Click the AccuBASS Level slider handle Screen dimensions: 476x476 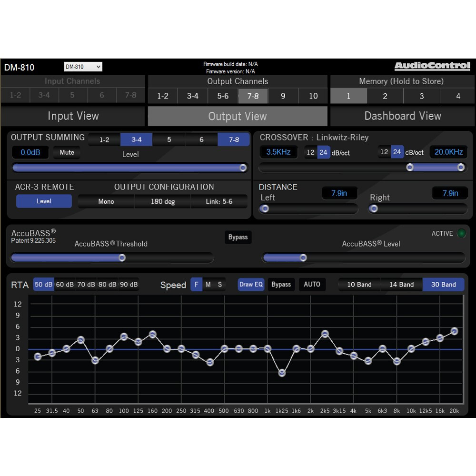pyautogui.click(x=303, y=258)
